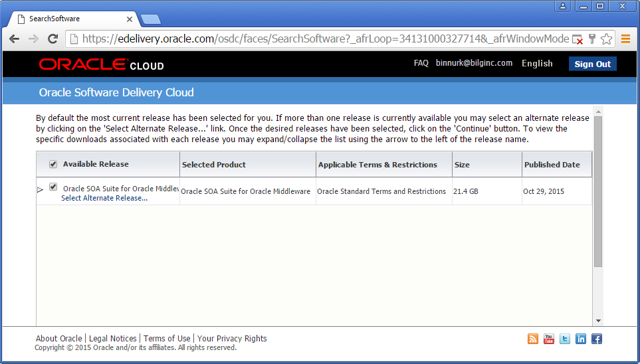
Task: Click the Size column header
Action: tap(487, 165)
